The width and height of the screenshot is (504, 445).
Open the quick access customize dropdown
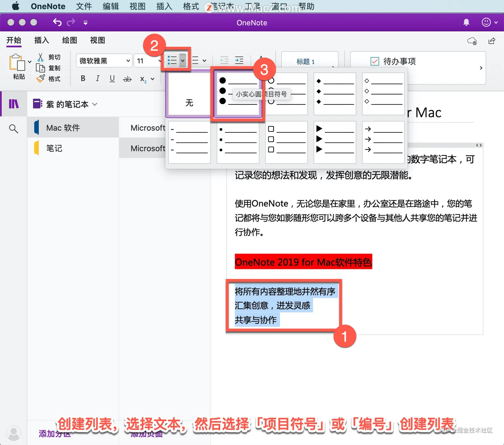tap(85, 23)
